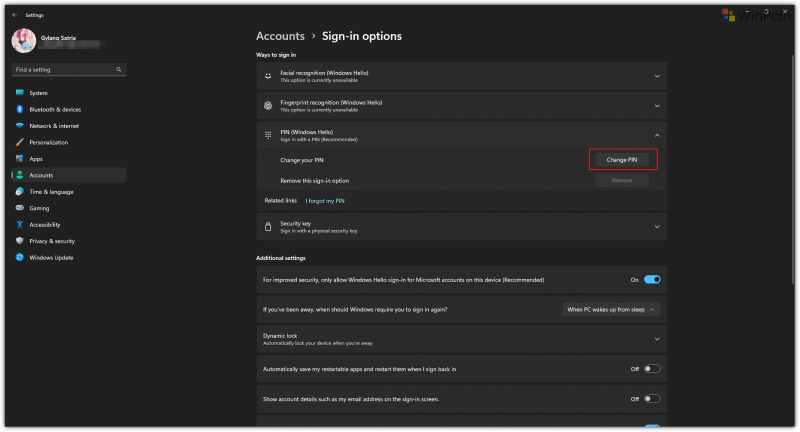Click the Time & language globe icon
Image resolution: width=800 pixels, height=432 pixels.
tap(19, 192)
